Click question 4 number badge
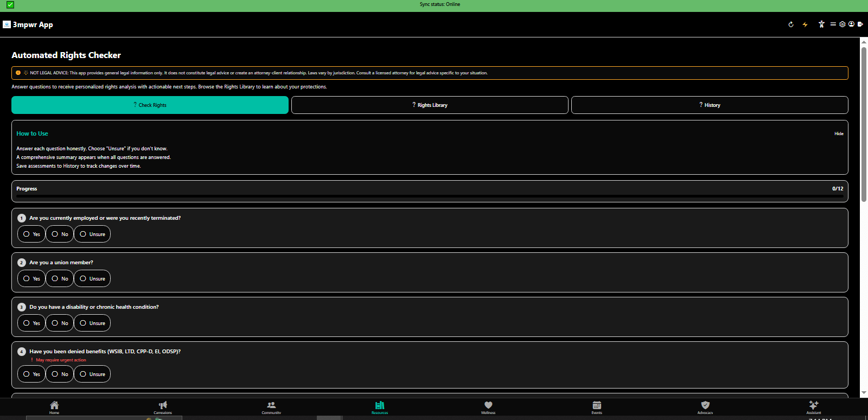This screenshot has height=420, width=868. click(22, 352)
